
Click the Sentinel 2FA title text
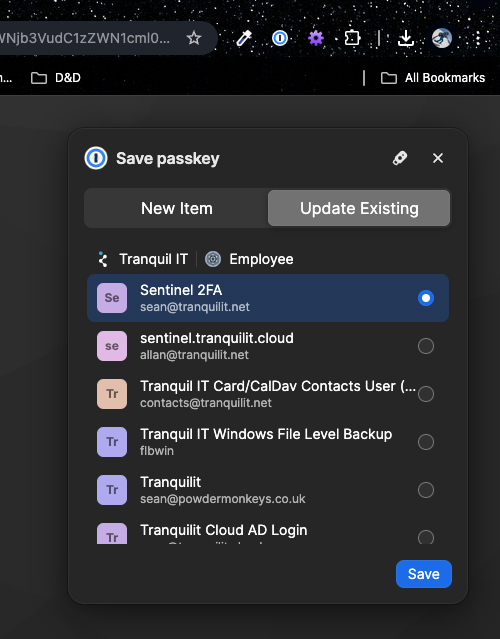(x=181, y=290)
